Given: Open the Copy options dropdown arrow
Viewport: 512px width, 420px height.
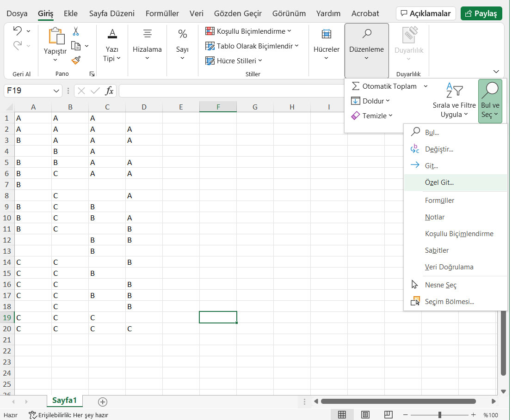Looking at the screenshot, I should 86,46.
